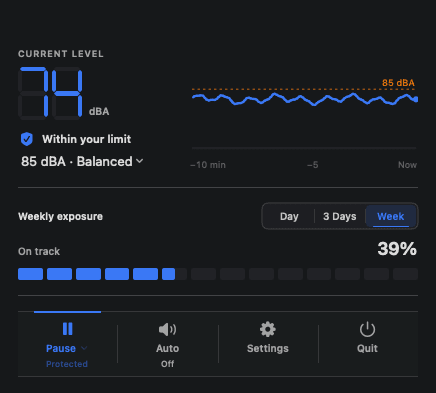Click the blue shield checkmark icon

[x=27, y=139]
